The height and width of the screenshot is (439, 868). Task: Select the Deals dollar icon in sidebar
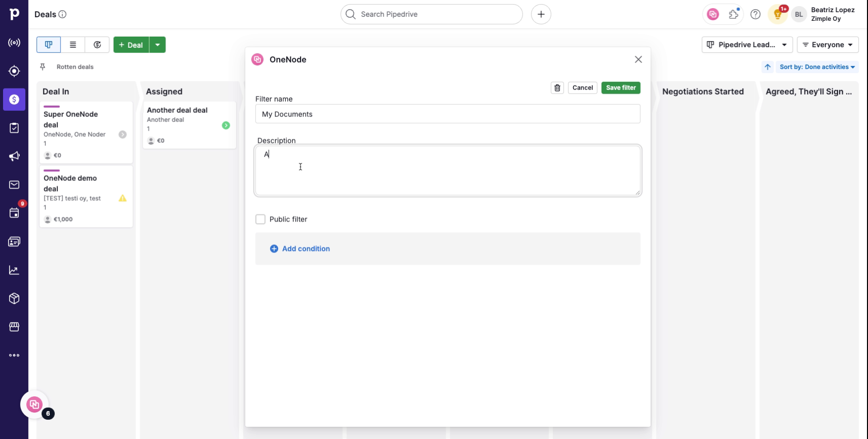(x=14, y=100)
